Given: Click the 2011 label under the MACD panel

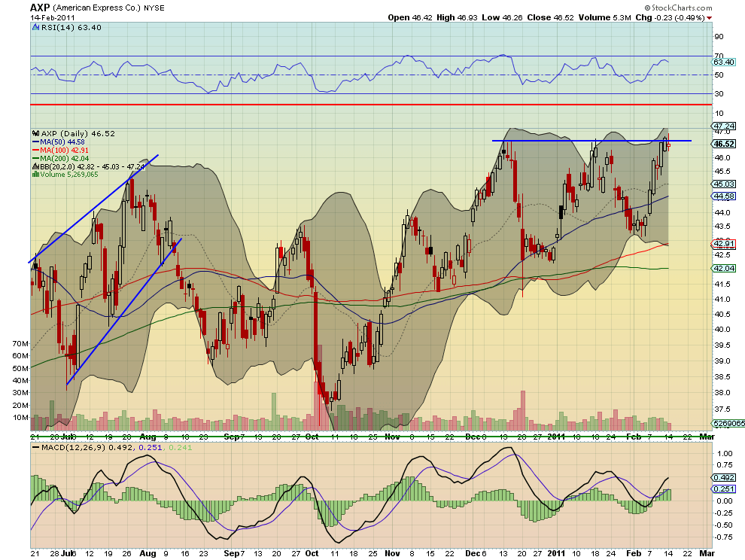Looking at the screenshot, I should click(x=556, y=553).
